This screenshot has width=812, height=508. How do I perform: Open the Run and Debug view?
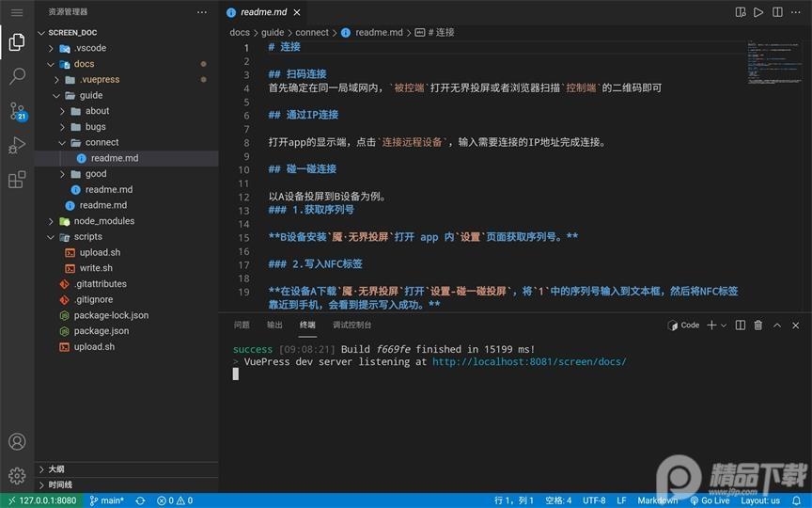coord(17,145)
